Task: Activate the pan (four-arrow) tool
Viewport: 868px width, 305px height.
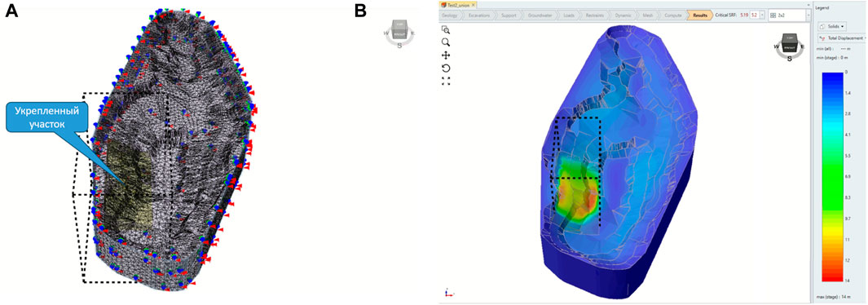Action: pyautogui.click(x=446, y=55)
